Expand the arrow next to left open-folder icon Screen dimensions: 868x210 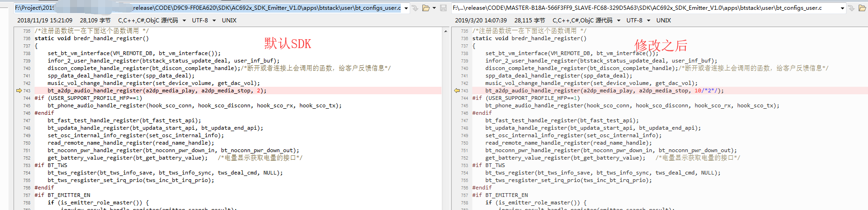click(434, 8)
